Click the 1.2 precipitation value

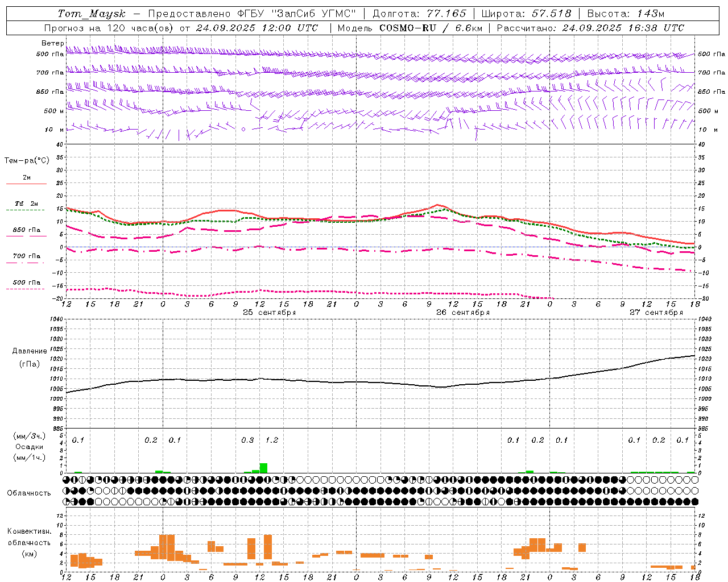coord(272,440)
